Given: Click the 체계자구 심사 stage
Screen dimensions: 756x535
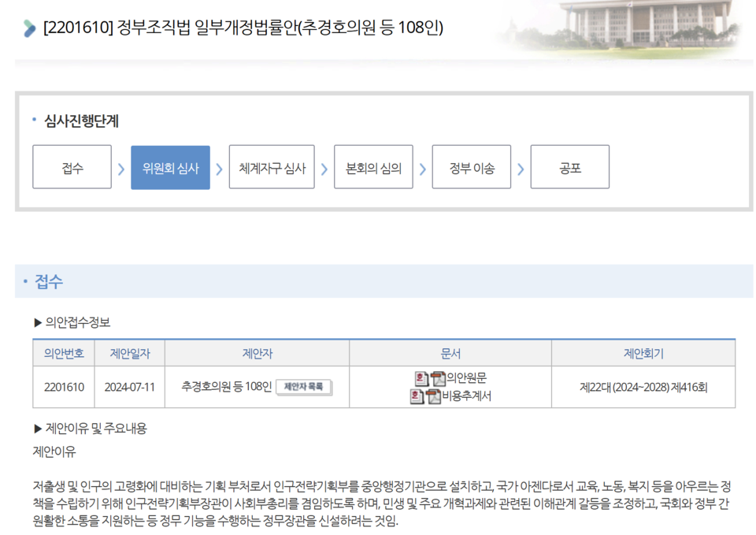Looking at the screenshot, I should point(272,166).
